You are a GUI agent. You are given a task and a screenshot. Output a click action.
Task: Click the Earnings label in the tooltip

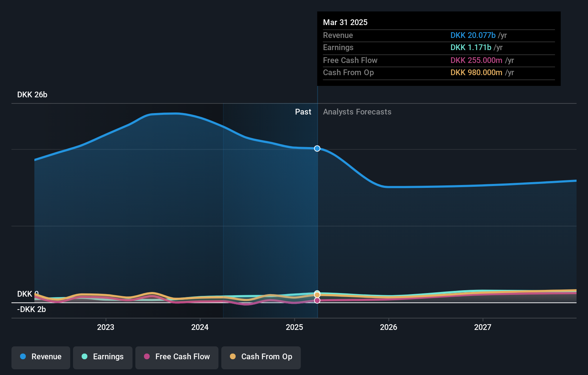(338, 47)
